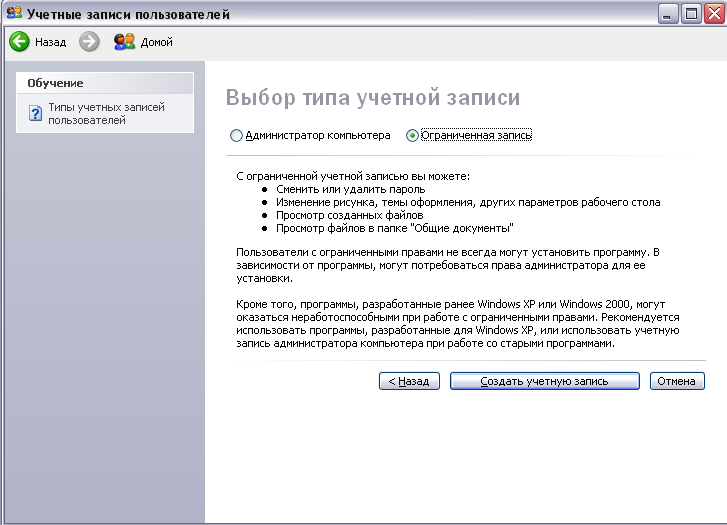This screenshot has height=525, width=727.
Task: Click line starting Изменение рисунка, темы оформления
Action: click(468, 202)
